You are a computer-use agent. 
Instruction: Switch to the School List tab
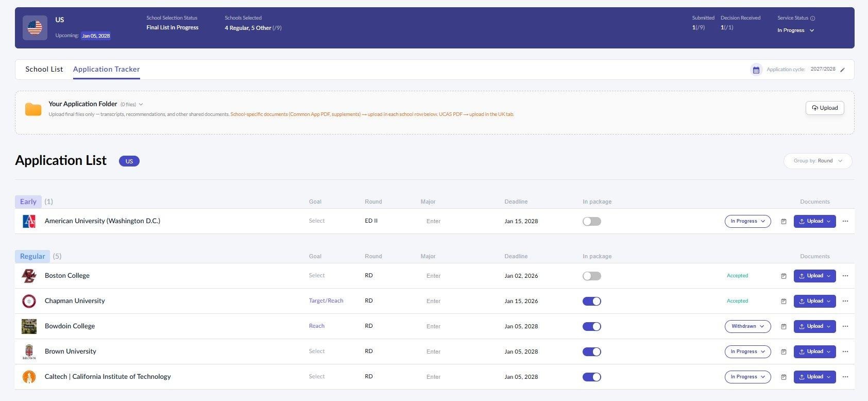pos(44,69)
